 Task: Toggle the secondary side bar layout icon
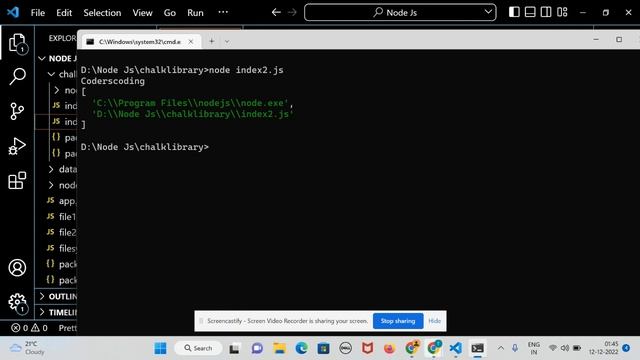(546, 12)
